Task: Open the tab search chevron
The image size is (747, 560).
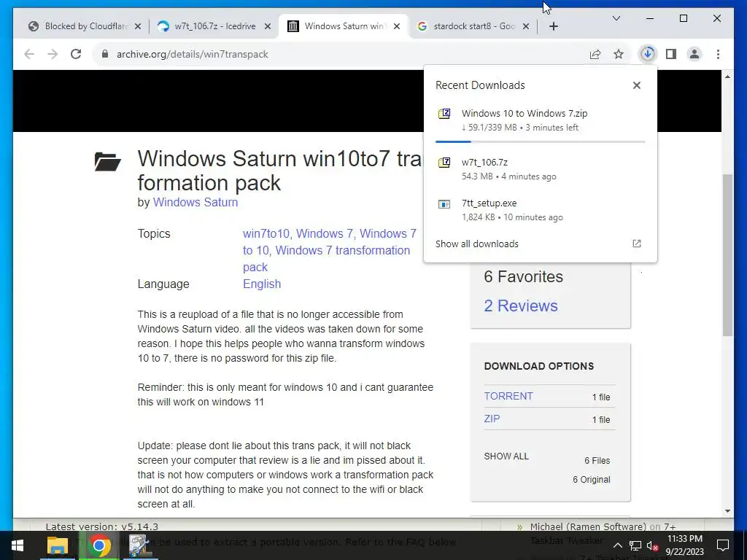Action: 616,18
